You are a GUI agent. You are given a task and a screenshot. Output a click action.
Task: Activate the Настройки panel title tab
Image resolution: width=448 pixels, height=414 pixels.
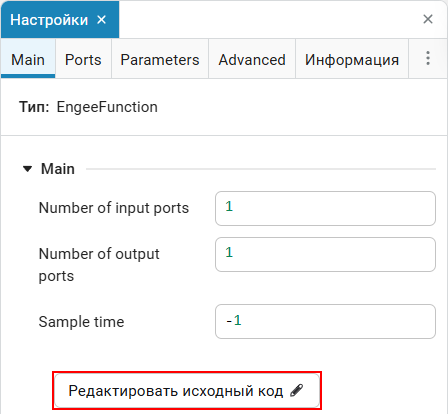pyautogui.click(x=49, y=20)
